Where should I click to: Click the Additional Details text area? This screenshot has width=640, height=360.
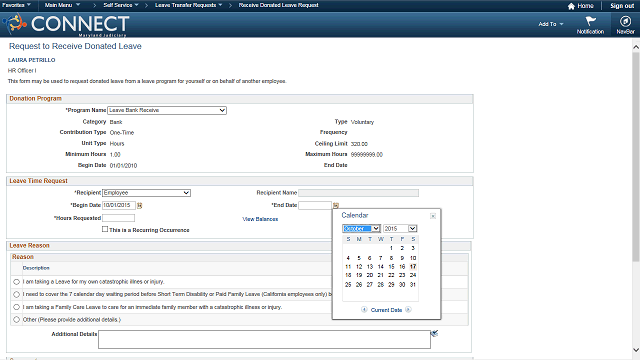coord(264,340)
